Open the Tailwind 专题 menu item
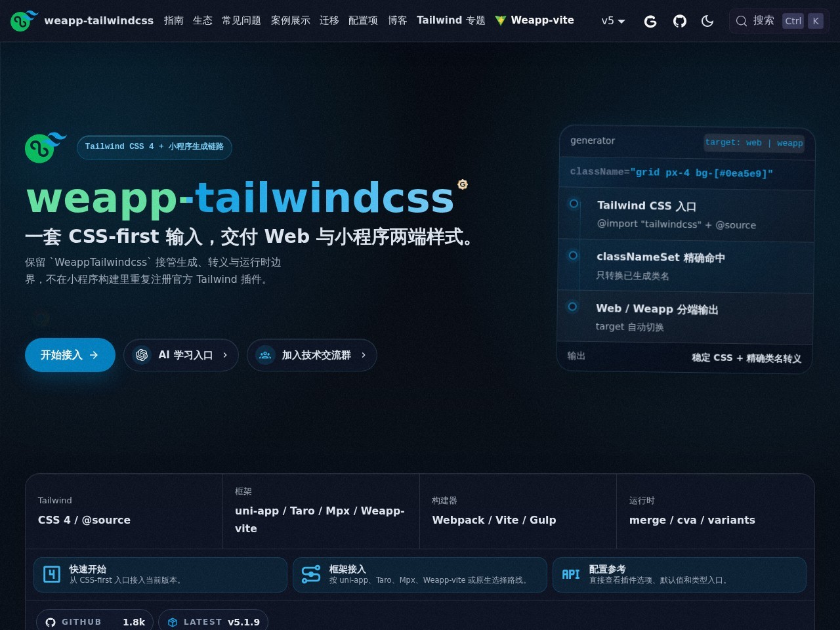 (x=451, y=20)
